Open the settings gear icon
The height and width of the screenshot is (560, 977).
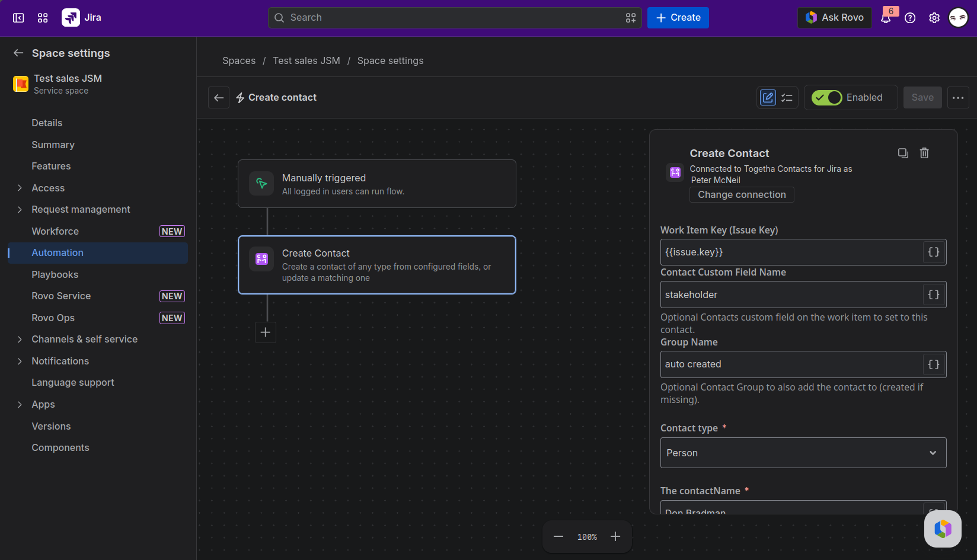[x=934, y=18]
